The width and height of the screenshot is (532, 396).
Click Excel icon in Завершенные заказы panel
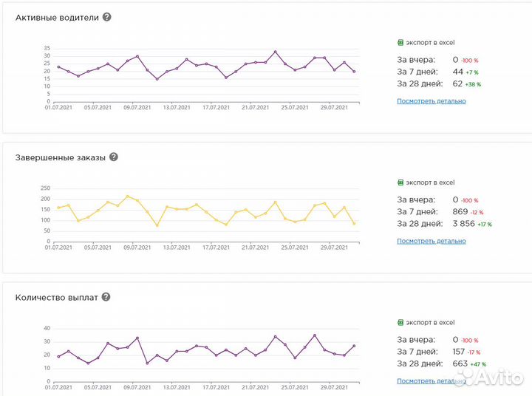(400, 182)
